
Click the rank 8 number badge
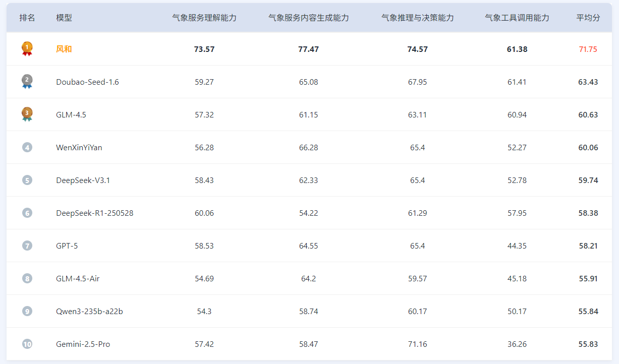pyautogui.click(x=27, y=278)
